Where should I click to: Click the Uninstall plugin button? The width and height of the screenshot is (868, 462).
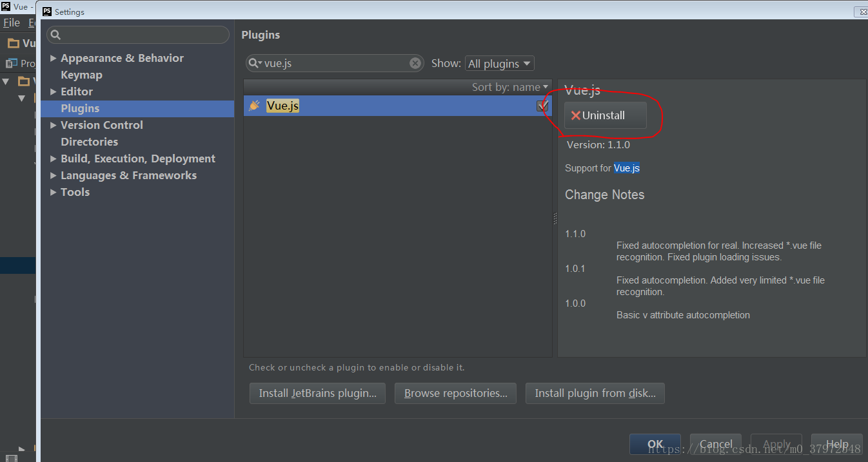click(x=605, y=115)
